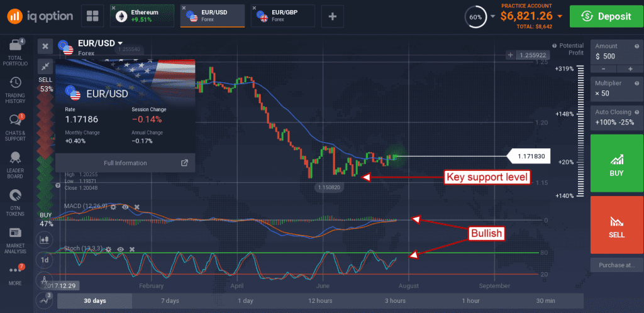Click the IQ Option logo
The width and height of the screenshot is (644, 313).
40,16
